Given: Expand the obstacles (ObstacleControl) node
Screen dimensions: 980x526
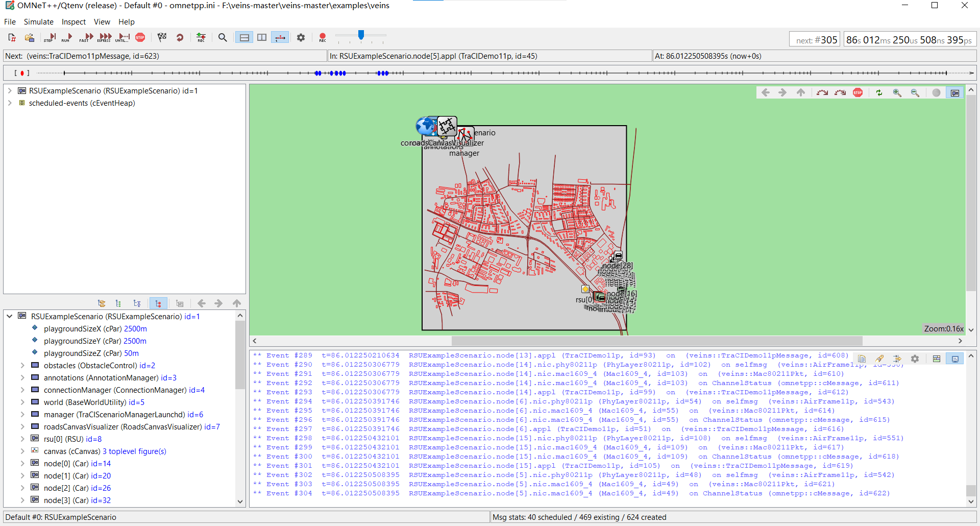Looking at the screenshot, I should (22, 365).
